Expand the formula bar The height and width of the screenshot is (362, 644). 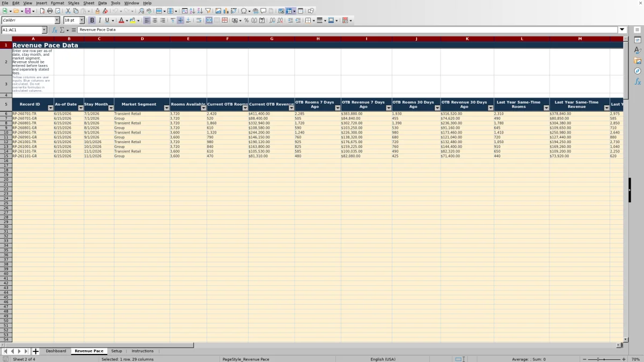[623, 30]
